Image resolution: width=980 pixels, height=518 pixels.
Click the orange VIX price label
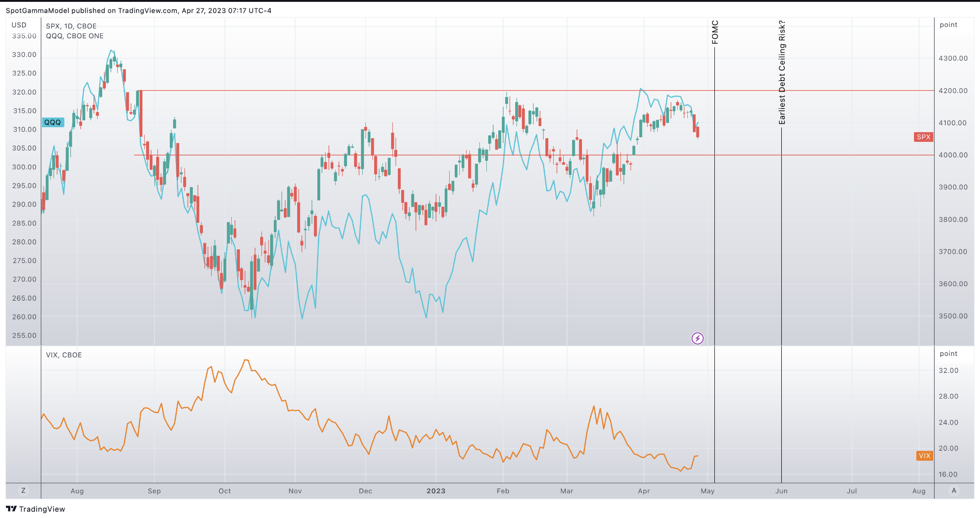coord(924,456)
